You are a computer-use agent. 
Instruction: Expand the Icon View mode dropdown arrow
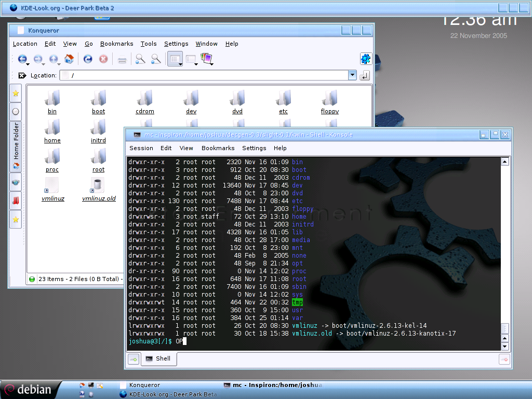tap(180, 64)
